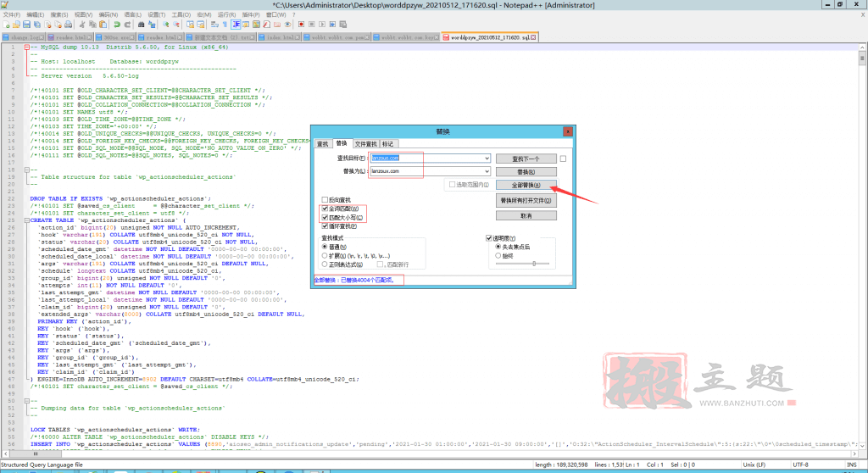The height and width of the screenshot is (473, 868).
Task: Click the Cut (scissors) toolbar icon
Action: tap(82, 25)
